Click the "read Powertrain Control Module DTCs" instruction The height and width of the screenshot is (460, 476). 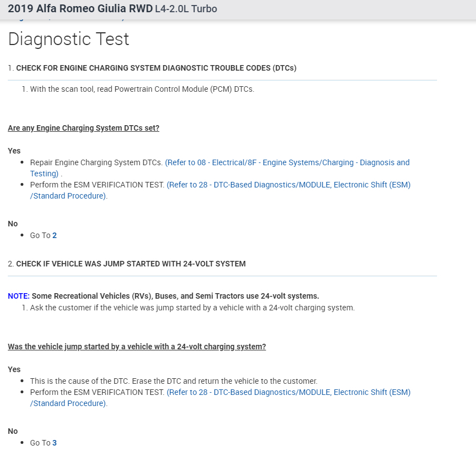tap(142, 89)
